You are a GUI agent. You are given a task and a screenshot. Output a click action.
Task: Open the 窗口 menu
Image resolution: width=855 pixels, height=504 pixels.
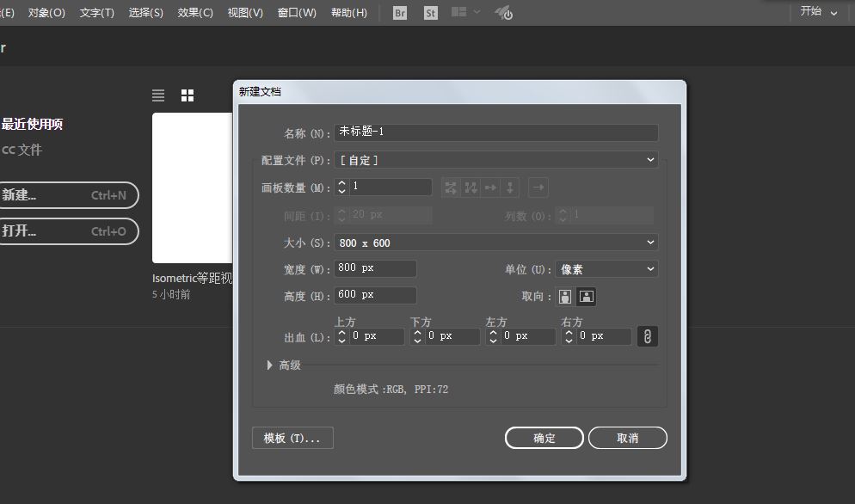point(297,13)
